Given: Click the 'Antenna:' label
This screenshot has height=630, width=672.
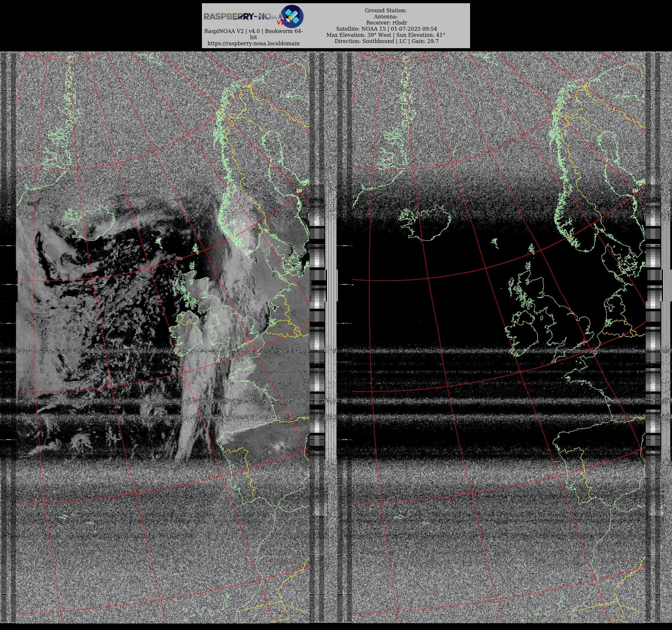Looking at the screenshot, I should 386,16.
